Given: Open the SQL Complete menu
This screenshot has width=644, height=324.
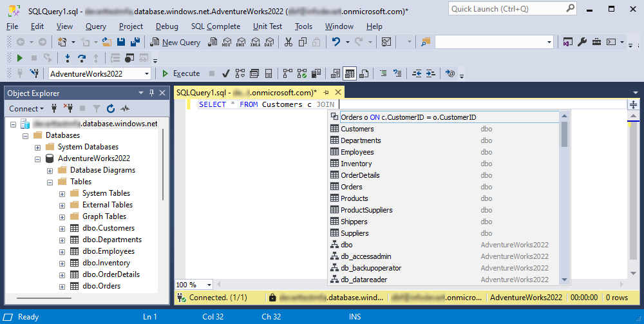Looking at the screenshot, I should tap(216, 26).
